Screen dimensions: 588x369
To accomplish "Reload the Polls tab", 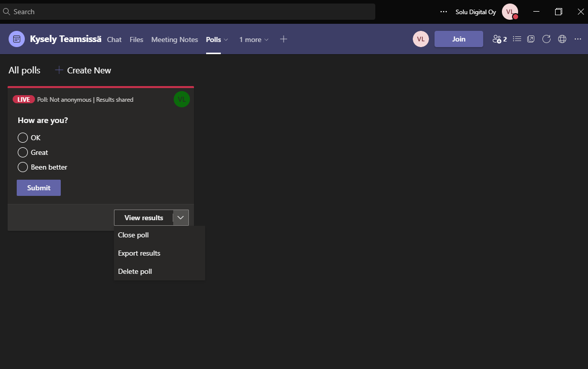I will [546, 39].
